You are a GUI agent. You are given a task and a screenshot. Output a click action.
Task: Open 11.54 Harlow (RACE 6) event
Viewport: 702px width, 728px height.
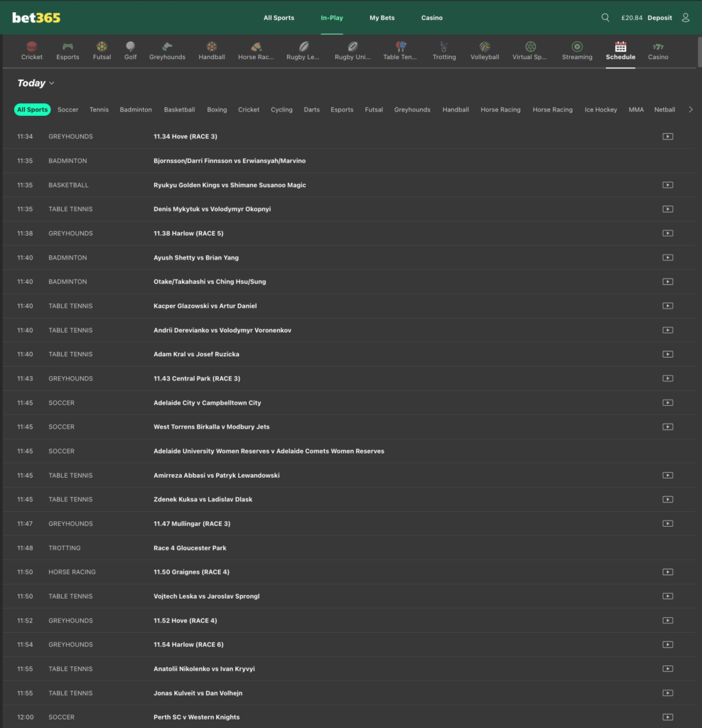point(188,644)
